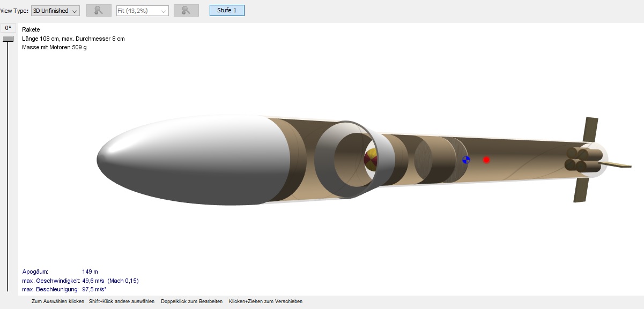644x309 pixels.
Task: Click the rotation slider handle
Action: (8, 39)
